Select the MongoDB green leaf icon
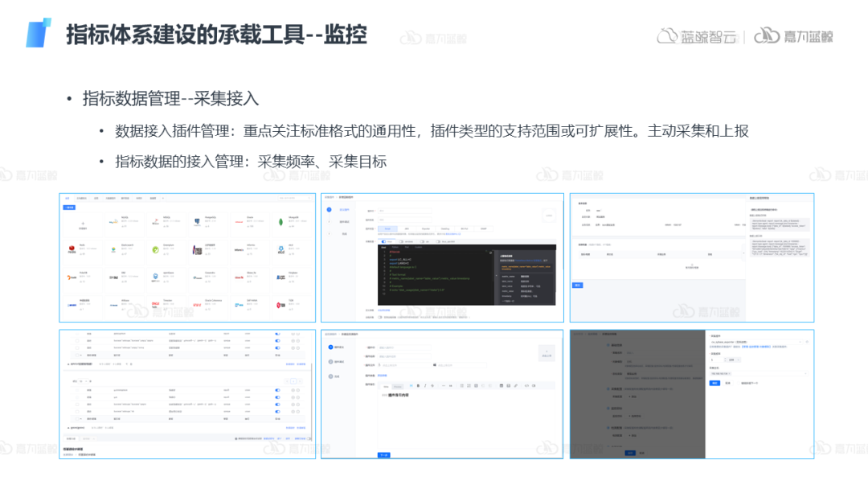This screenshot has width=868, height=489. tap(280, 222)
